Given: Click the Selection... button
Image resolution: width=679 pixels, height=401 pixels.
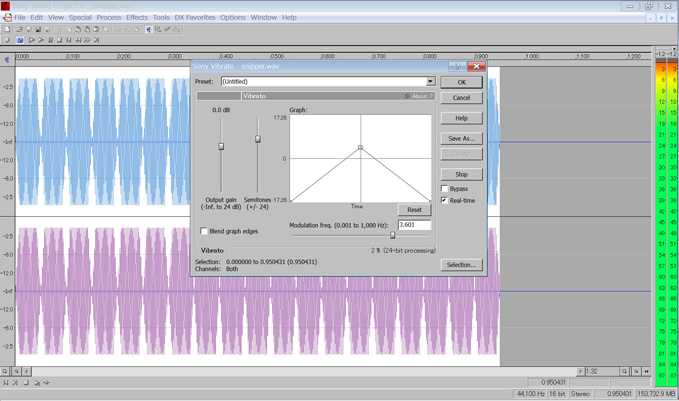Looking at the screenshot, I should click(x=461, y=265).
